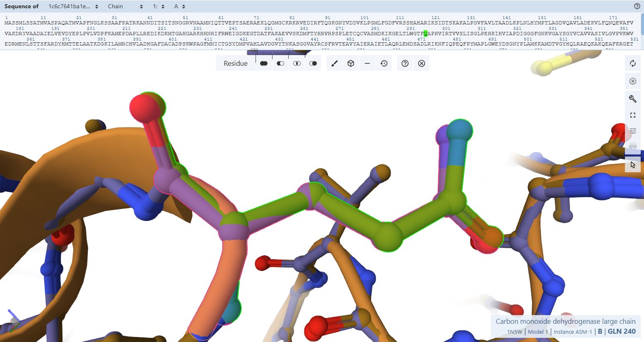This screenshot has height=342, width=644.
Task: Toggle expanded viewport fullscreen icon
Action: tap(633, 115)
